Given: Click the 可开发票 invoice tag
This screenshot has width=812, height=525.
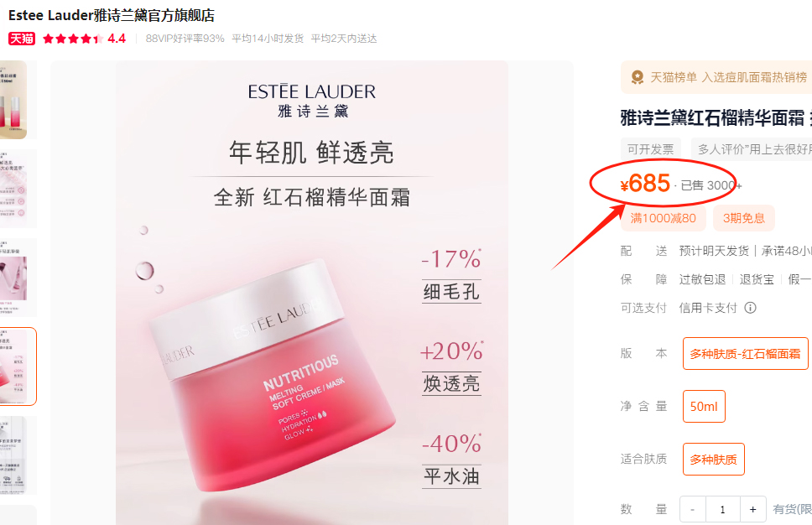Looking at the screenshot, I should (650, 149).
